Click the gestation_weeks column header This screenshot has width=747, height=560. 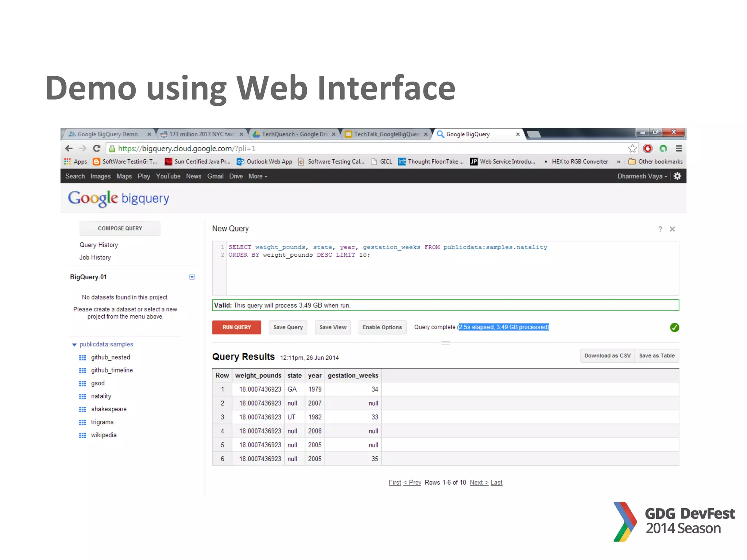[353, 376]
